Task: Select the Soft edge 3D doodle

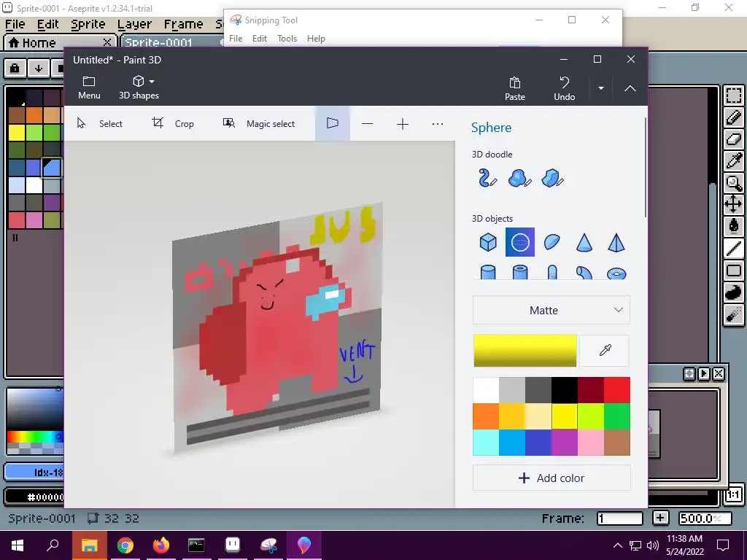Action: click(x=519, y=178)
